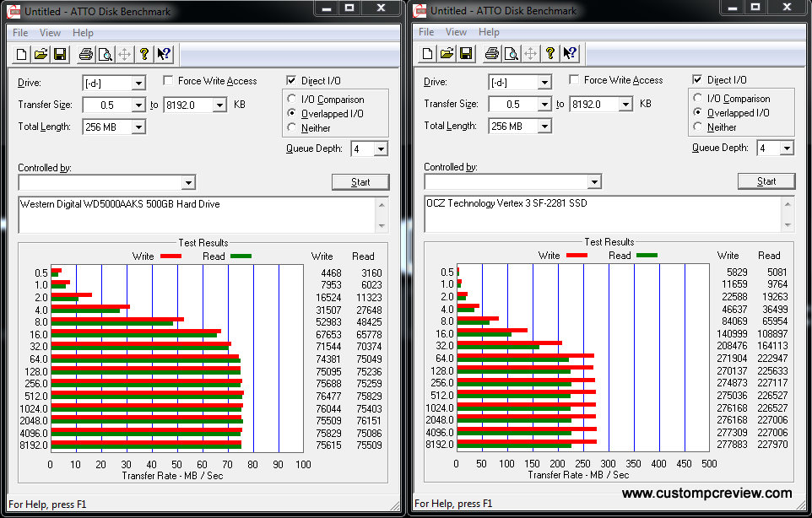Open Drive dropdown in right window
Viewport: 812px width, 518px height.
point(544,82)
